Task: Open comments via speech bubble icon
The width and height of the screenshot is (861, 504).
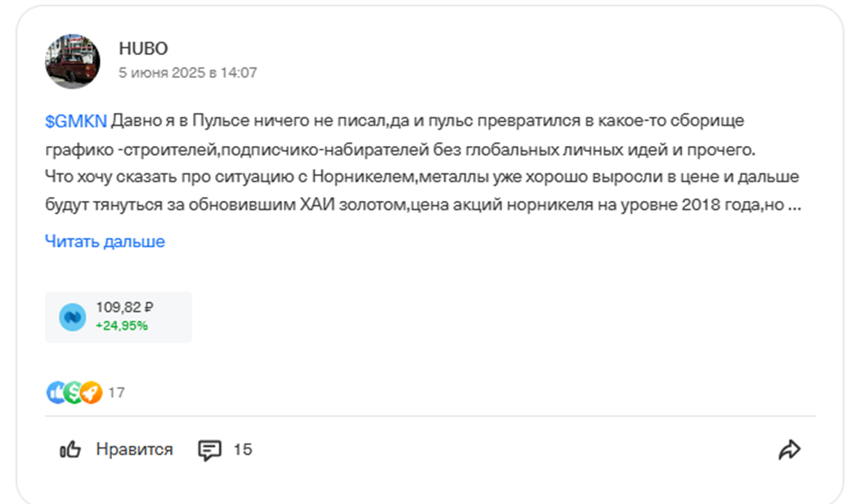Action: (x=211, y=448)
